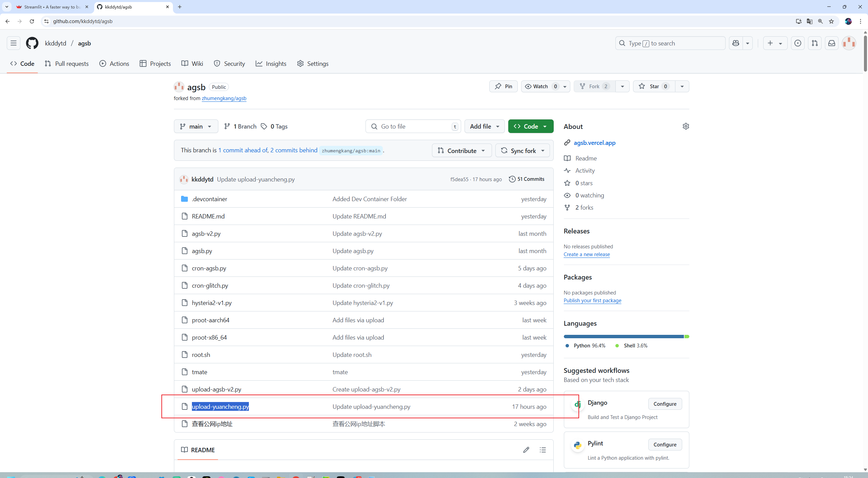Fork the agsb repository
868x478 pixels.
[594, 86]
